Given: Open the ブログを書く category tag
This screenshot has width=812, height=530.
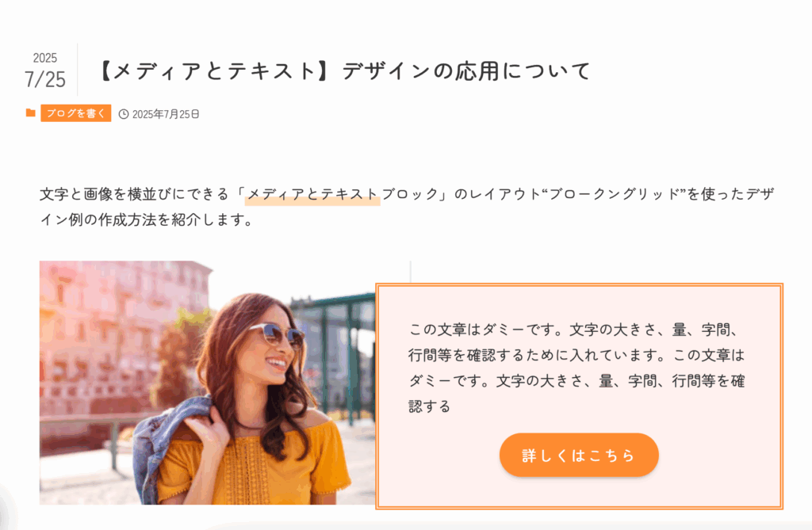Looking at the screenshot, I should pyautogui.click(x=75, y=113).
